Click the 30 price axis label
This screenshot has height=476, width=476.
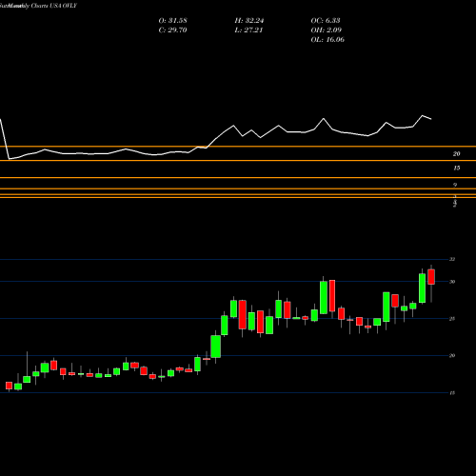[x=452, y=282]
